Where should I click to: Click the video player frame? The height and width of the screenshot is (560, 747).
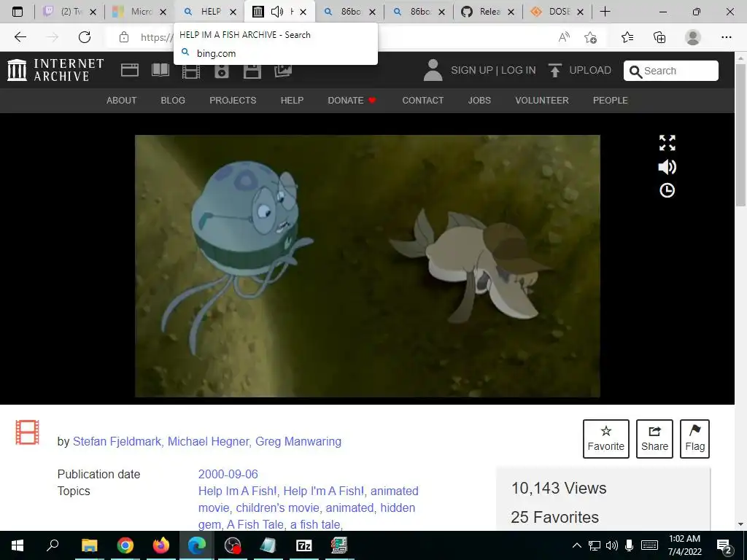368,265
